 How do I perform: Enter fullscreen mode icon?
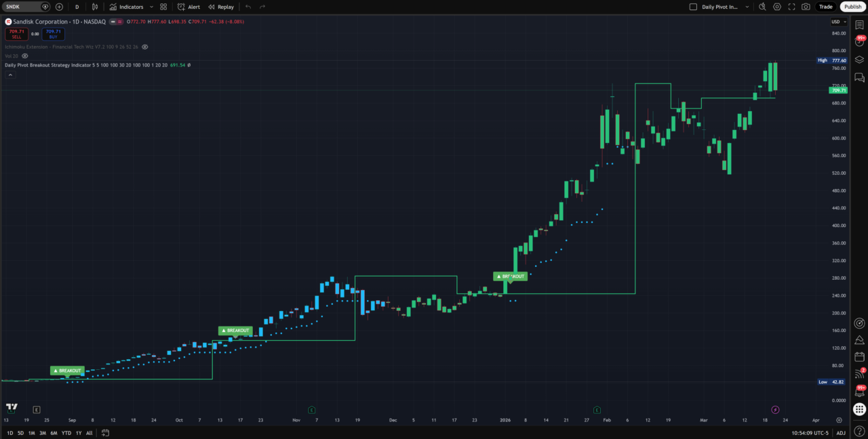791,6
